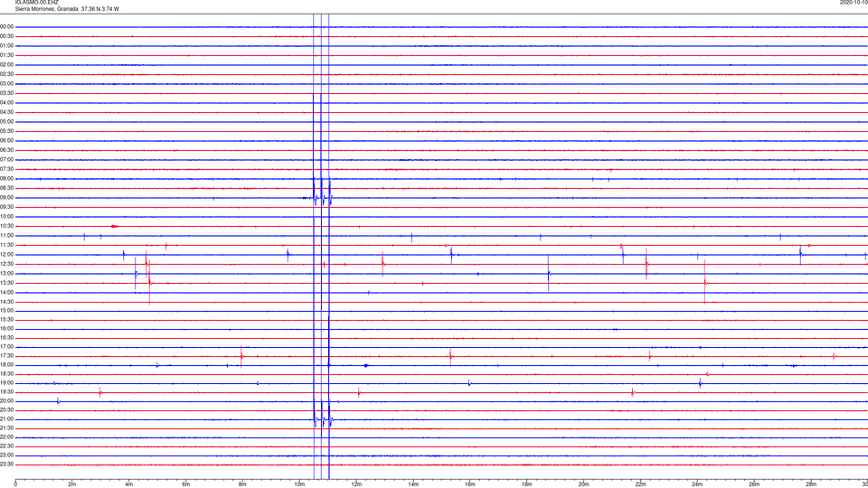
Task: Select the 6m minute axis label
Action: pos(185,484)
